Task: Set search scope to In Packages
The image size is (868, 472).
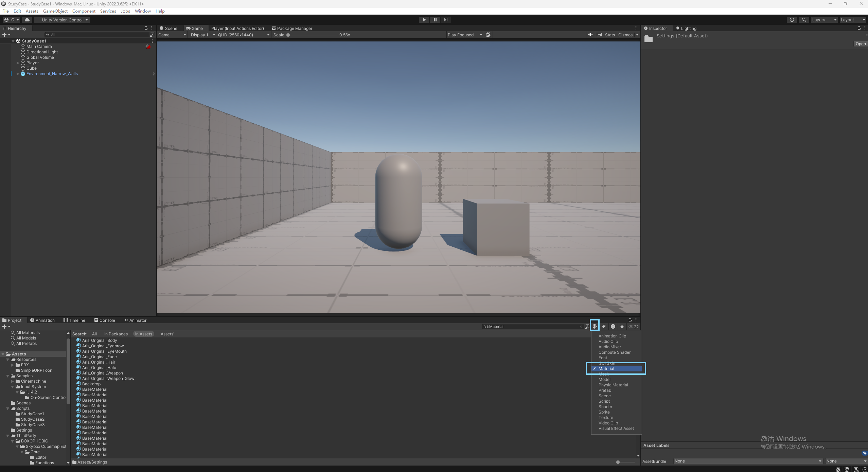Action: 116,334
